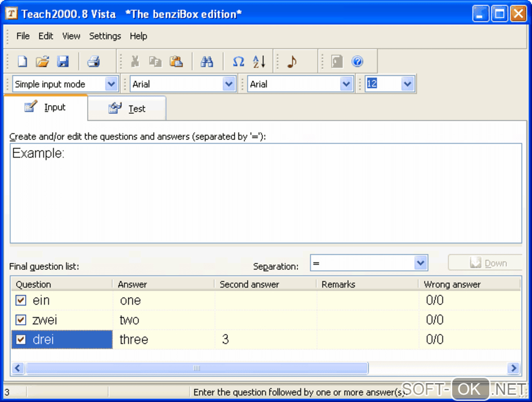This screenshot has height=402, width=532.
Task: Open Find with the binoculars icon
Action: (x=207, y=62)
